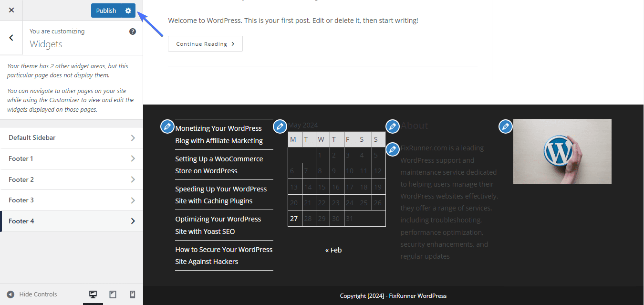Switch to mobile preview mode
This screenshot has height=305, width=644.
(133, 294)
